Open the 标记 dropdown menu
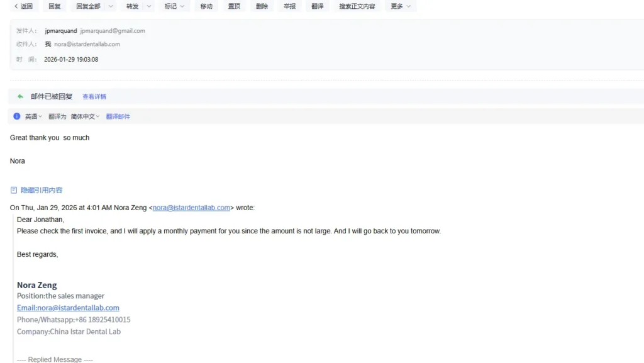The image size is (644, 363). (174, 6)
